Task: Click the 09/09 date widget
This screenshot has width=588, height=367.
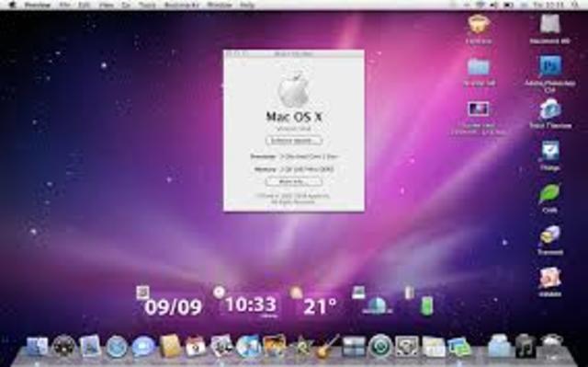Action: tap(174, 307)
